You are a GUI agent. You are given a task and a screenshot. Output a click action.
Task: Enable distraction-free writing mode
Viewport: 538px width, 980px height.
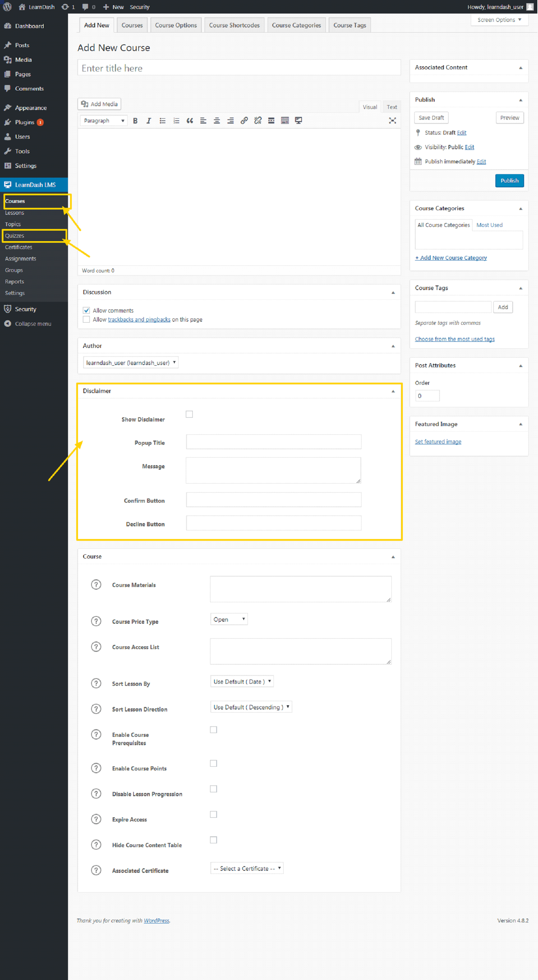click(392, 121)
